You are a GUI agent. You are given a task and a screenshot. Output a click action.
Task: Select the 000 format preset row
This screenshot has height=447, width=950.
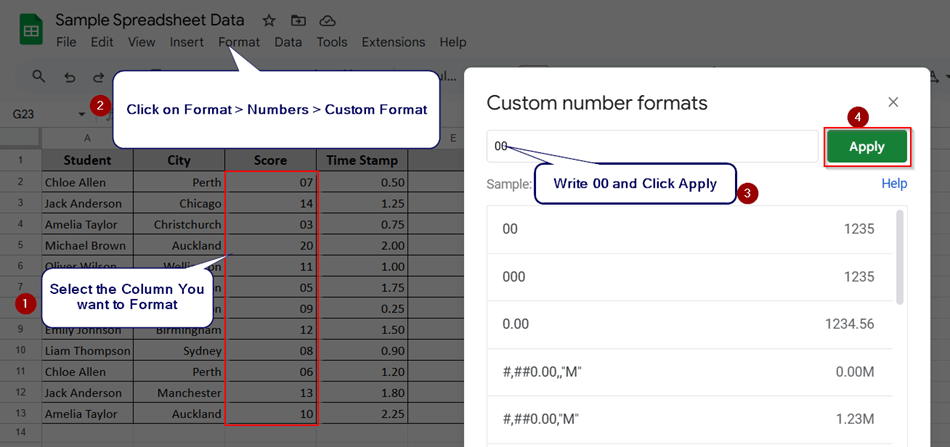[689, 277]
